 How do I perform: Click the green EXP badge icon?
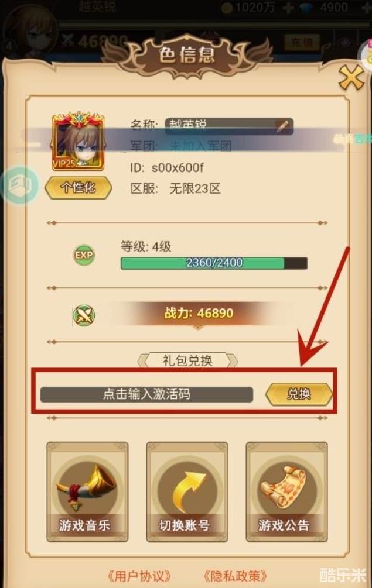(x=84, y=255)
